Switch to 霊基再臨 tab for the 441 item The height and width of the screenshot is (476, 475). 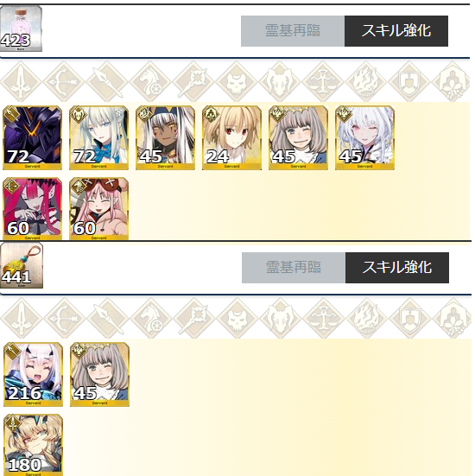click(294, 268)
